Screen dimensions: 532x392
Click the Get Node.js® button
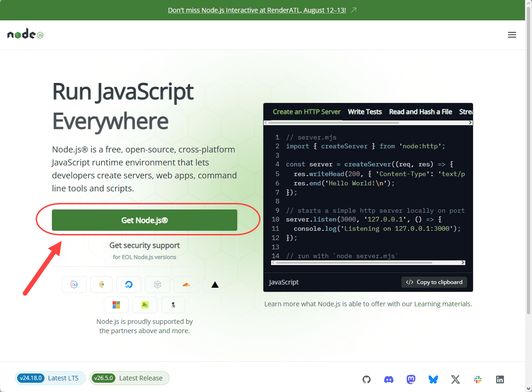[x=145, y=220]
